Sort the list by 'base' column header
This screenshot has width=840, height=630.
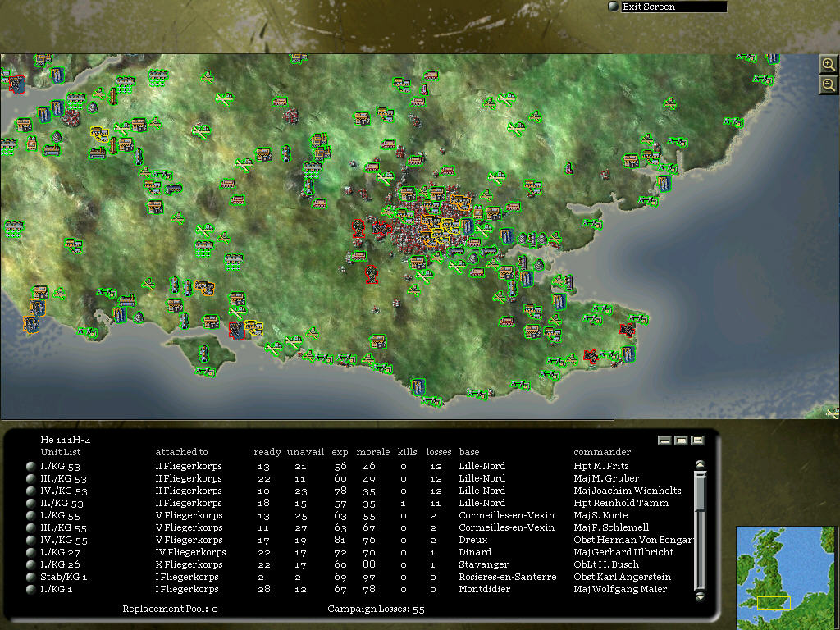pyautogui.click(x=469, y=452)
